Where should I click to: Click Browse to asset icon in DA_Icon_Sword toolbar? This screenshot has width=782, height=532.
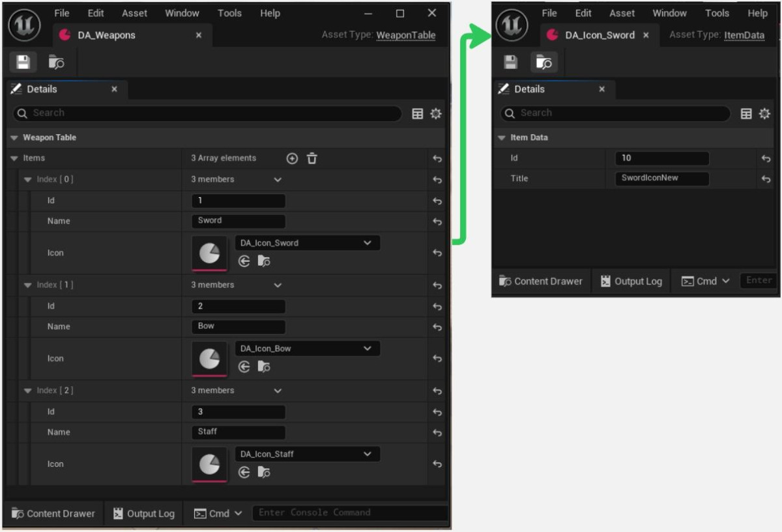(544, 63)
